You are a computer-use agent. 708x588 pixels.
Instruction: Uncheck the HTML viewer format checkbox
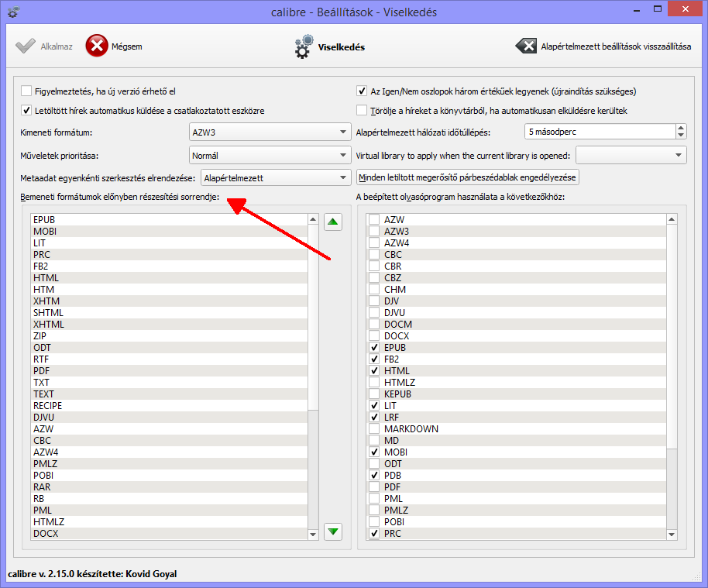click(x=374, y=371)
